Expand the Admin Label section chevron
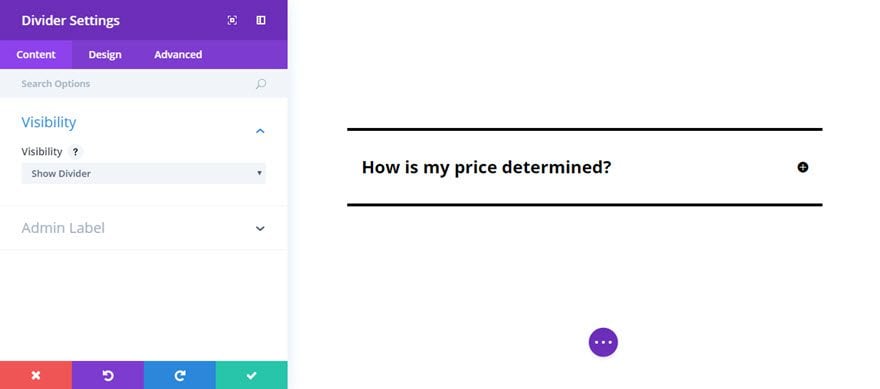This screenshot has width=880, height=389. coord(260,228)
